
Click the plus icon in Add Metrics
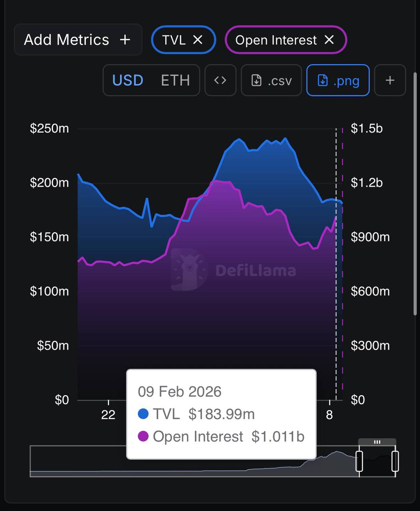point(125,40)
